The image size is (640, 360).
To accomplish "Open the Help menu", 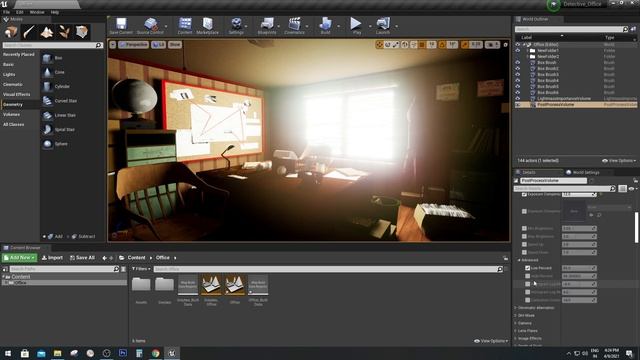I will pos(55,12).
